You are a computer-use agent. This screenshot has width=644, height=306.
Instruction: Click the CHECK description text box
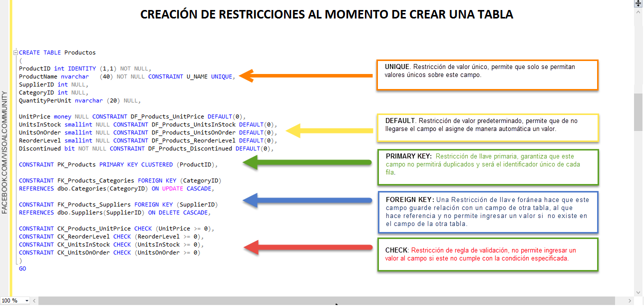(488, 254)
